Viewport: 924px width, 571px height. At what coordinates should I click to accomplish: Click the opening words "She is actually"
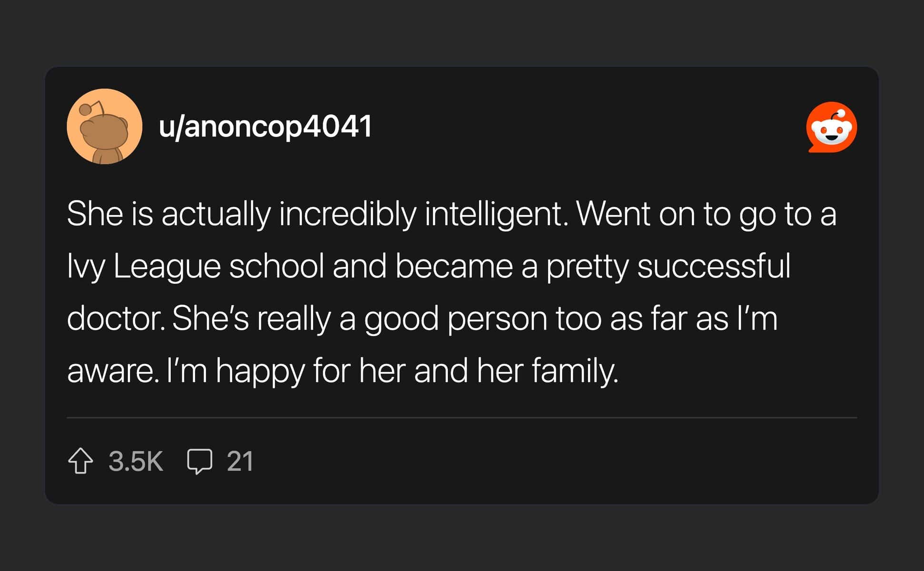pyautogui.click(x=168, y=214)
